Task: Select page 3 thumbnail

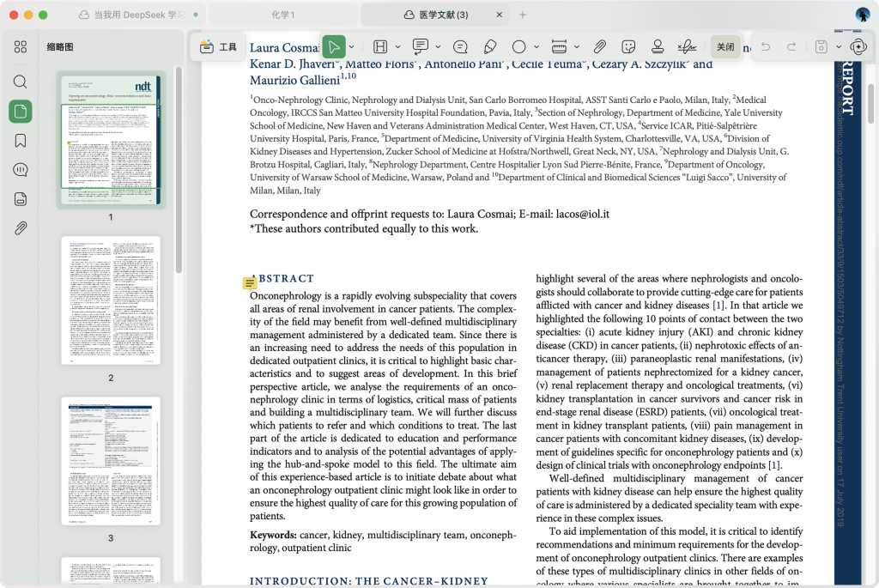Action: pyautogui.click(x=111, y=461)
